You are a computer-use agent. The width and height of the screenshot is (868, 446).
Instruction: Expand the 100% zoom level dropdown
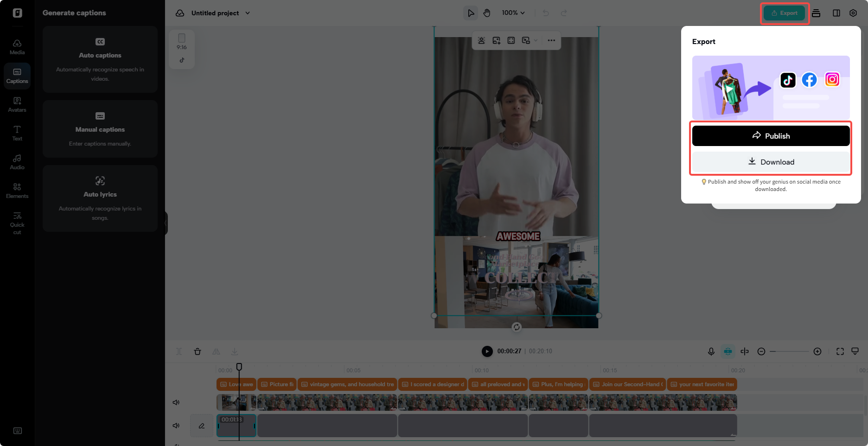pos(513,13)
